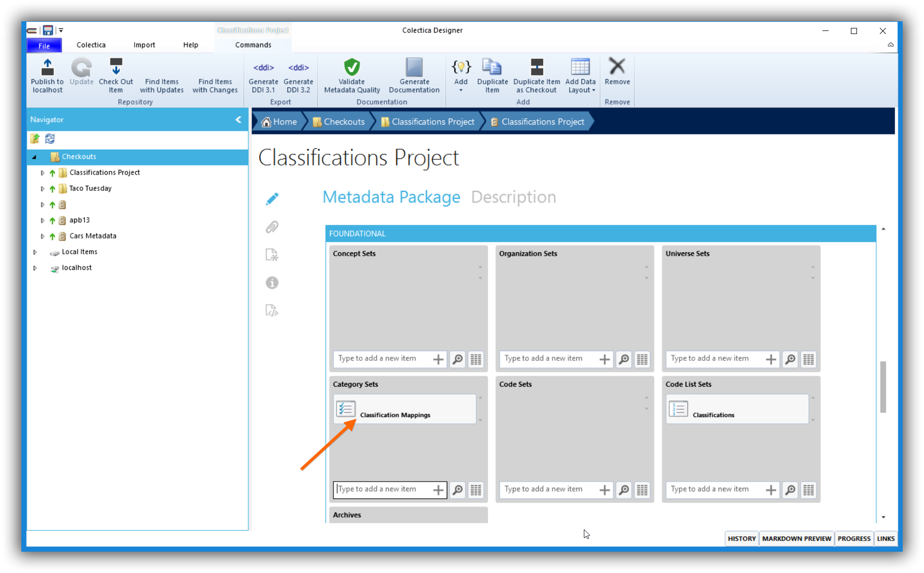Select the Metadata Package tab
This screenshot has height=573, width=924.
[x=391, y=197]
